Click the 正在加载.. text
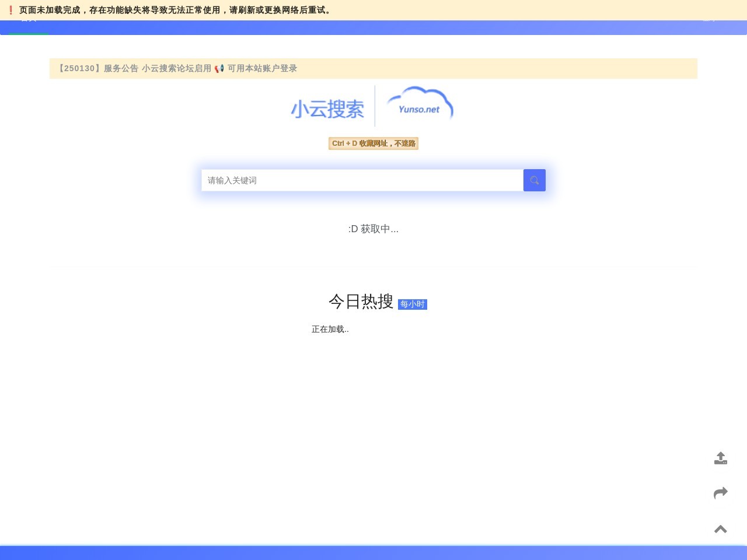Screen dimensions: 747x560 (x=330, y=329)
